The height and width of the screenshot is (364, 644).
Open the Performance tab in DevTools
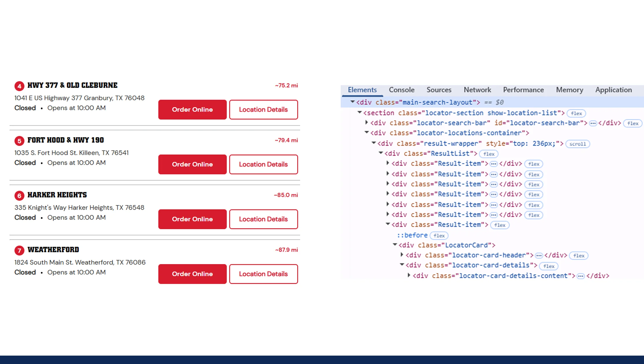[523, 90]
